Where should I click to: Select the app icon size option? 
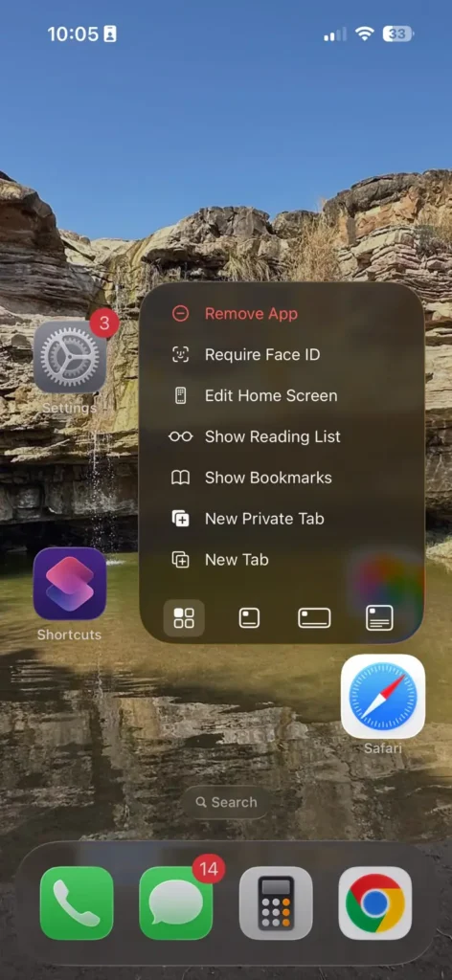pyautogui.click(x=184, y=618)
